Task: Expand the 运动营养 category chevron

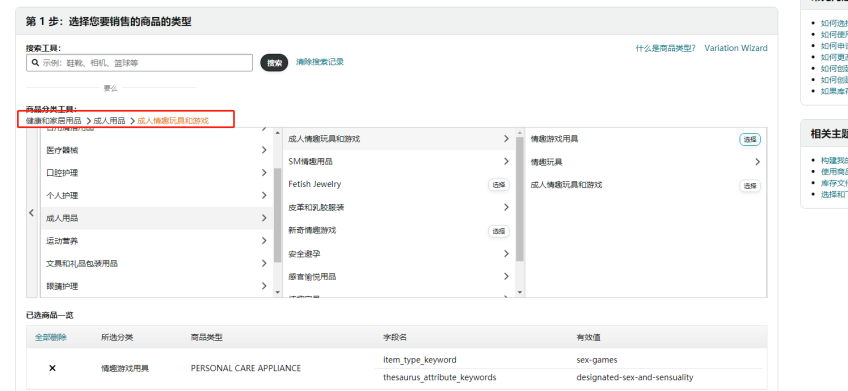Action: pyautogui.click(x=264, y=241)
